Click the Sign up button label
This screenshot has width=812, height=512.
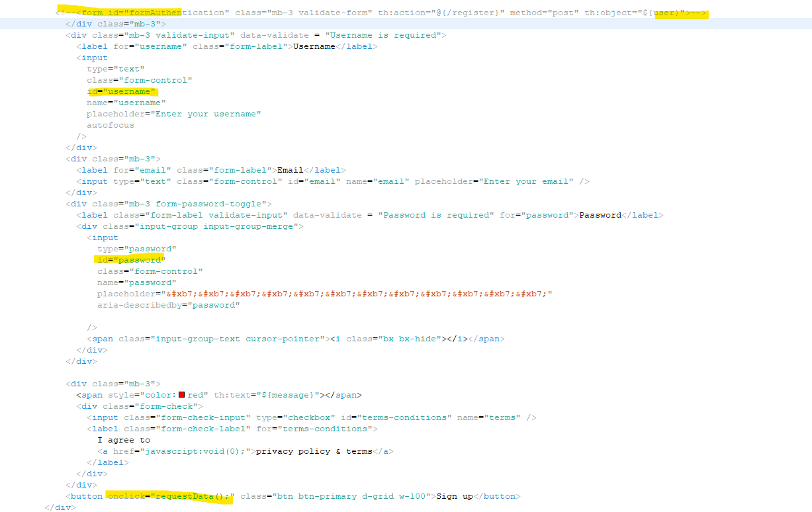(x=453, y=495)
